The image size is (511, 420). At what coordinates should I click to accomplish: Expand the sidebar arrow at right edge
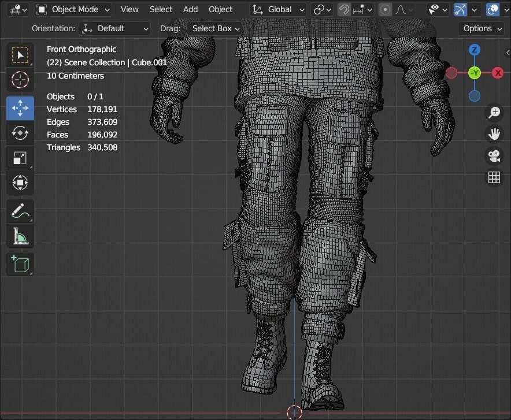(508, 53)
